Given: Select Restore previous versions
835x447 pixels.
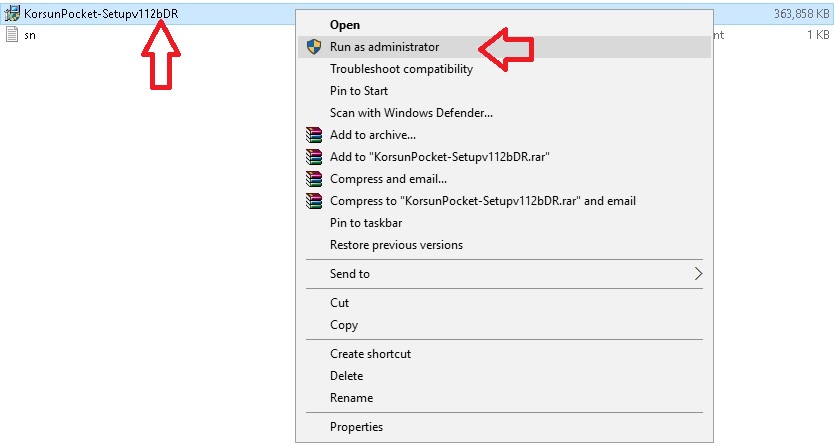Looking at the screenshot, I should click(396, 245).
